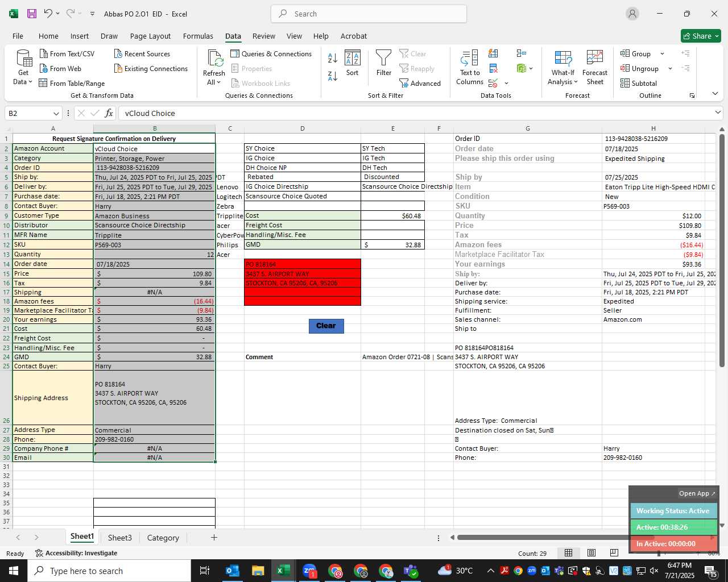728x582 pixels.
Task: Switch to Page Break Preview
Action: [614, 553]
